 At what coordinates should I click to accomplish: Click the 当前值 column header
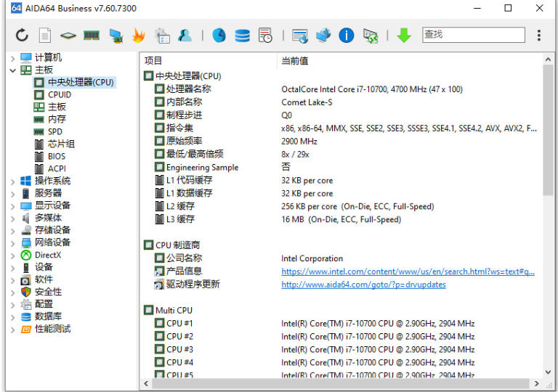coord(295,61)
